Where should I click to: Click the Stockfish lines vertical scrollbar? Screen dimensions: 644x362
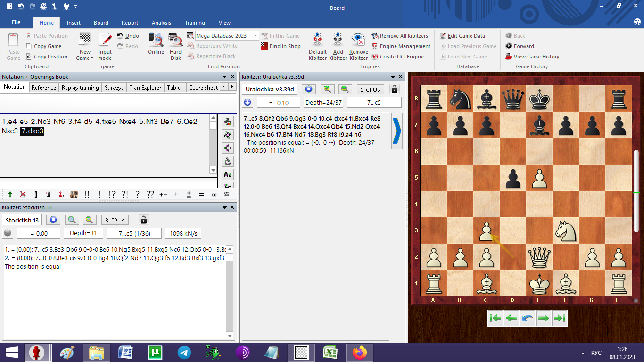[x=230, y=292]
